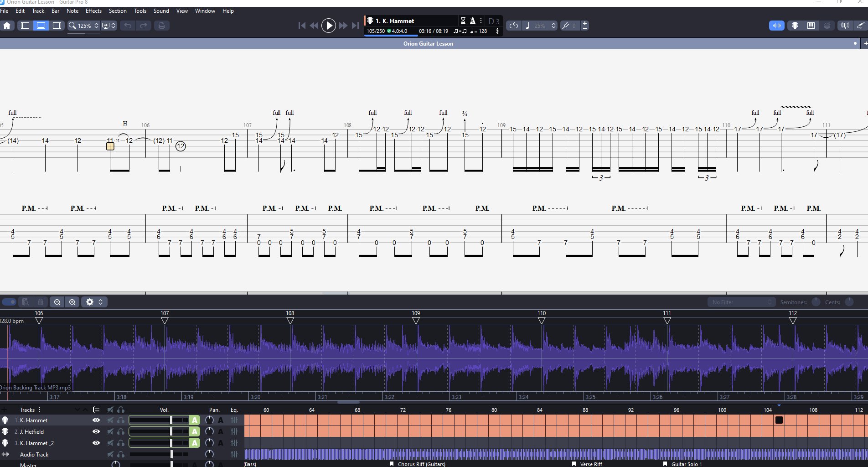Toggle the right panel display icon

click(57, 26)
